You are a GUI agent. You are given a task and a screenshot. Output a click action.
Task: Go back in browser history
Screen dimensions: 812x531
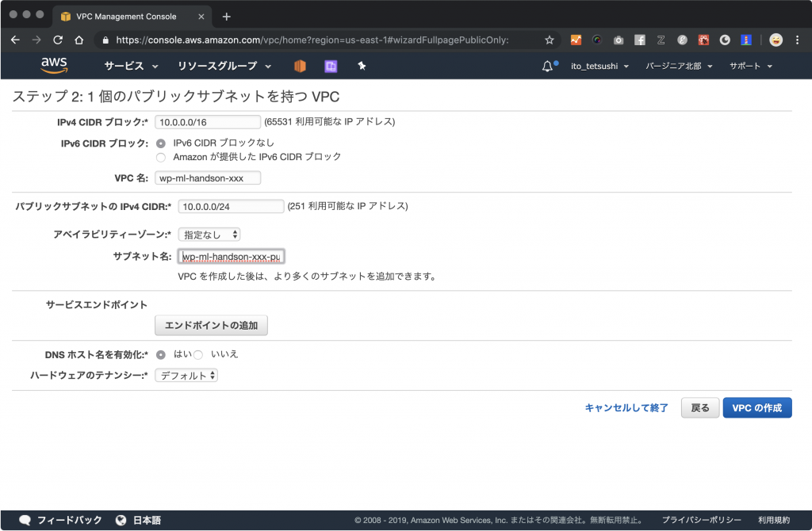click(x=15, y=40)
